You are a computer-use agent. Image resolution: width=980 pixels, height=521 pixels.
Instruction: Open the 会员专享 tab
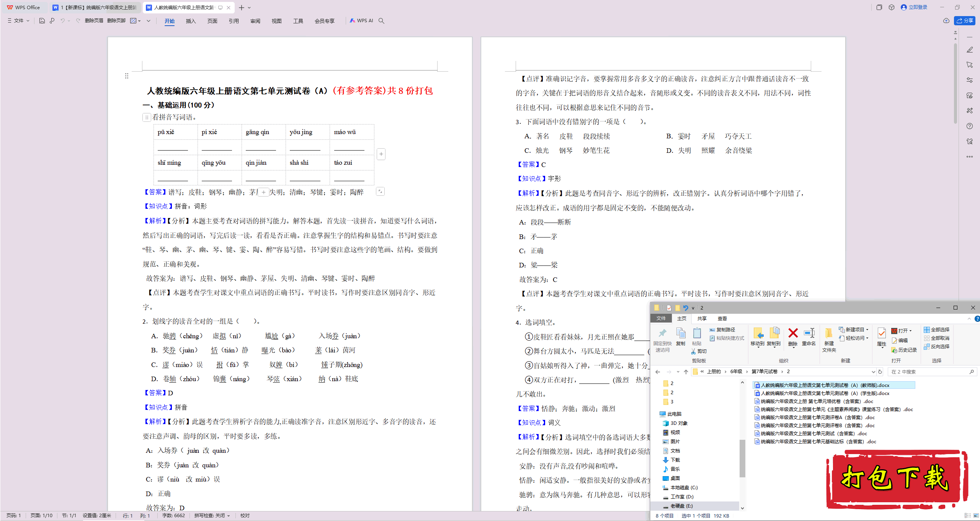(324, 21)
